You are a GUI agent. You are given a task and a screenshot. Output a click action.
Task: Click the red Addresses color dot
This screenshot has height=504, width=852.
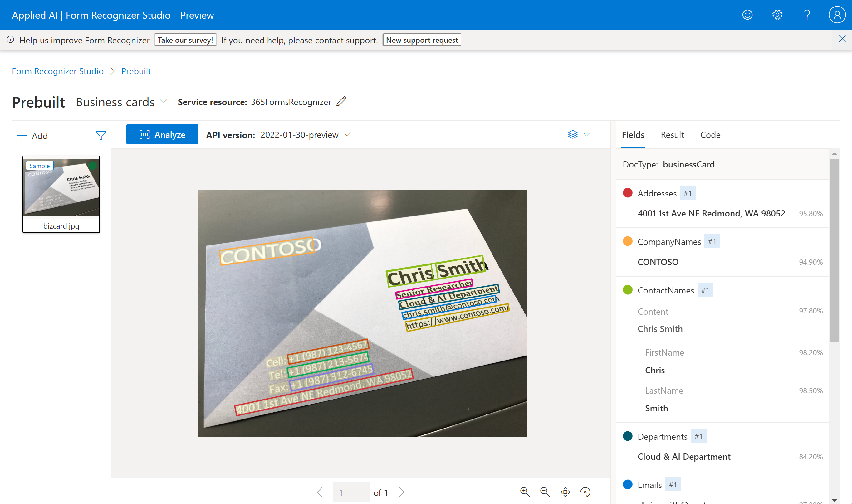[627, 193]
